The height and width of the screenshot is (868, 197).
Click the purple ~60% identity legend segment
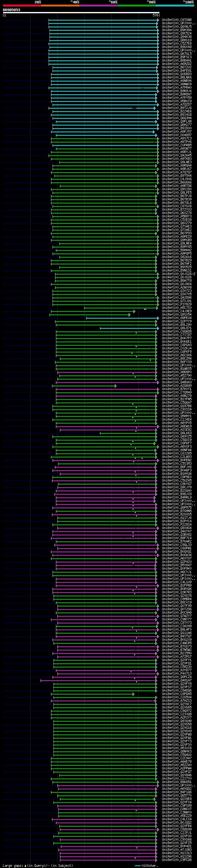pos(99,6)
